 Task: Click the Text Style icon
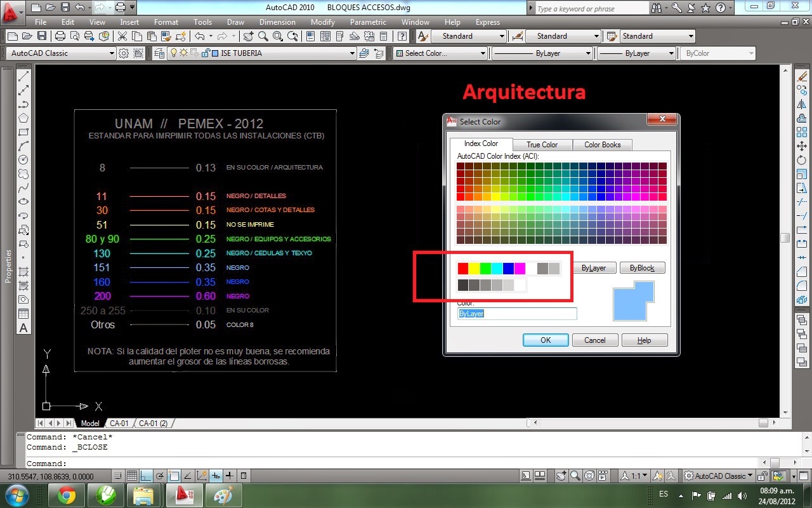click(423, 36)
